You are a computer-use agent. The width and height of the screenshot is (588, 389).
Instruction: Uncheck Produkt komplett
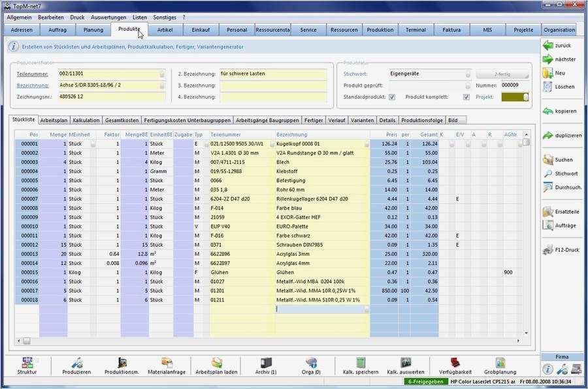[x=466, y=96]
